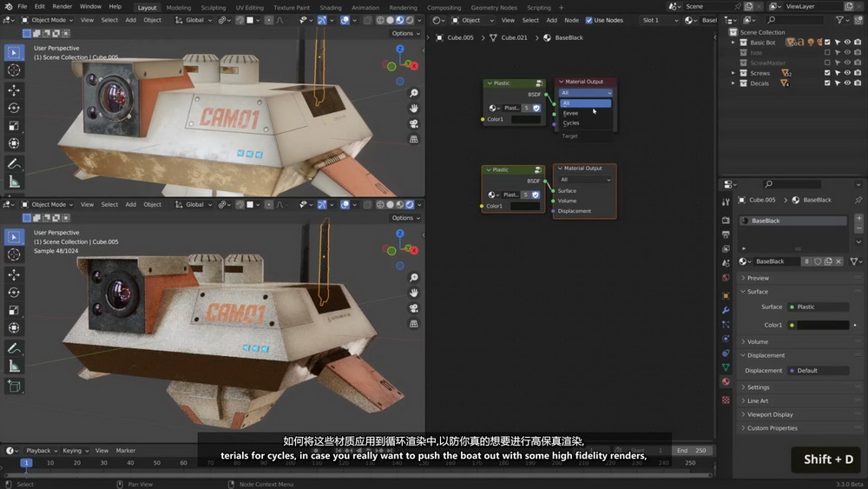Toggle Screws collection exclude checkbox
868x489 pixels.
[827, 73]
